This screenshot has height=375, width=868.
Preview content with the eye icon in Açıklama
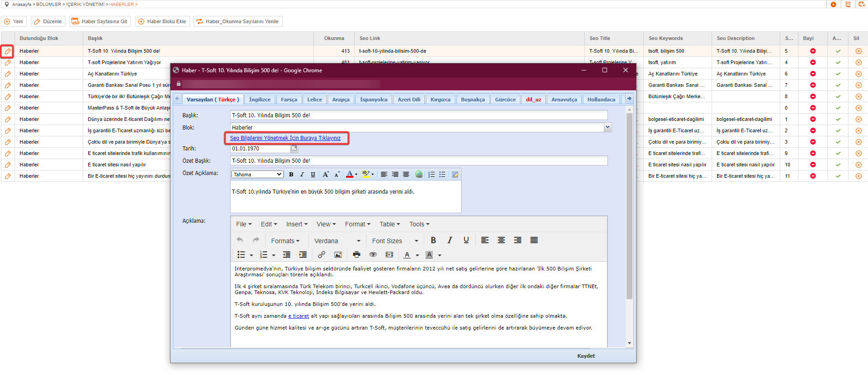pyautogui.click(x=373, y=255)
